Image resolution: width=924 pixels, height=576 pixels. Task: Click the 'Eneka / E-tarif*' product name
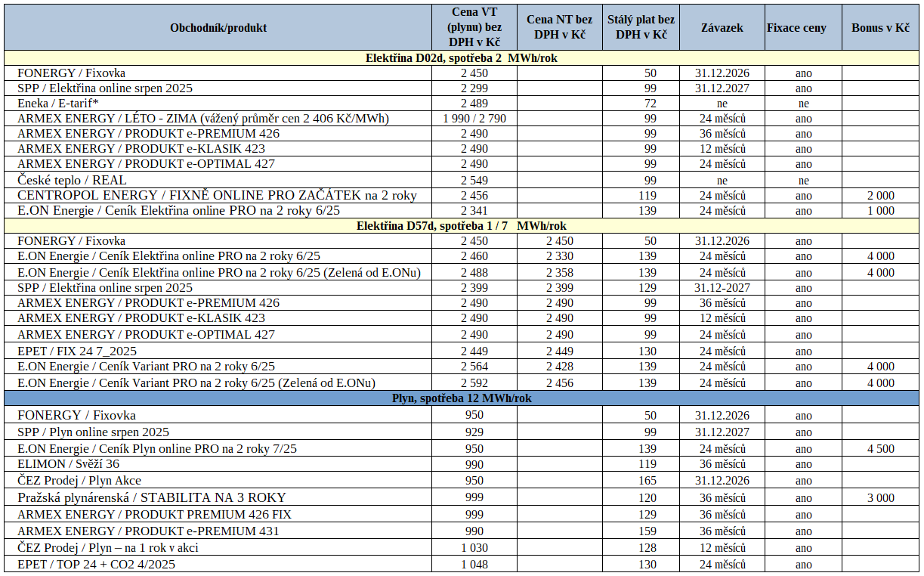[x=60, y=103]
